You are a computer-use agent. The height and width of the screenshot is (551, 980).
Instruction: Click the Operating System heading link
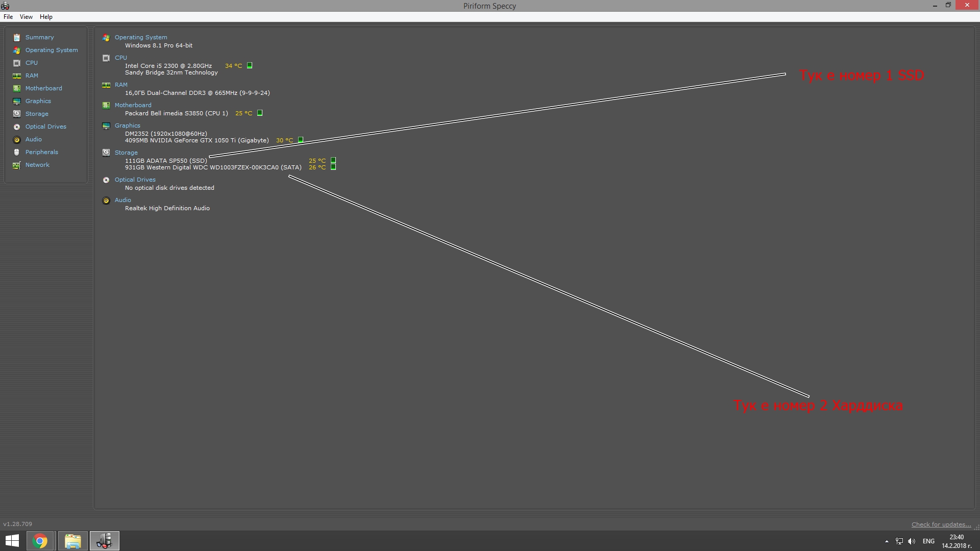pos(141,37)
